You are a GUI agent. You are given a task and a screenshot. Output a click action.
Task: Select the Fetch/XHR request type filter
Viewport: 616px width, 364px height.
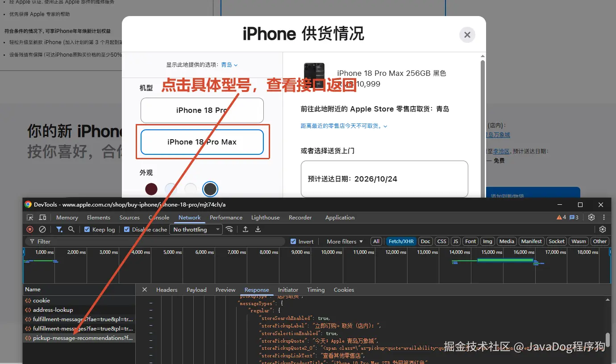(x=401, y=241)
